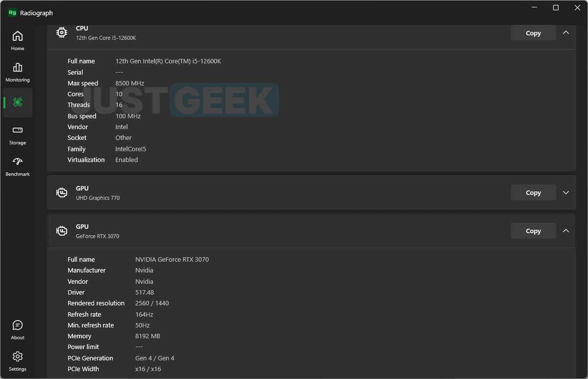
Task: Select the green hardware chip icon in sidebar
Action: coord(17,103)
